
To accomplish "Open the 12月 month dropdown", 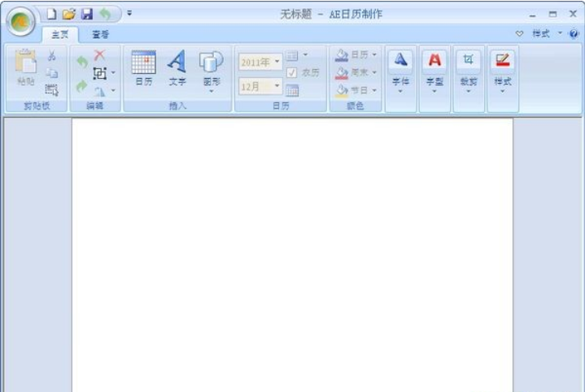I will 260,85.
